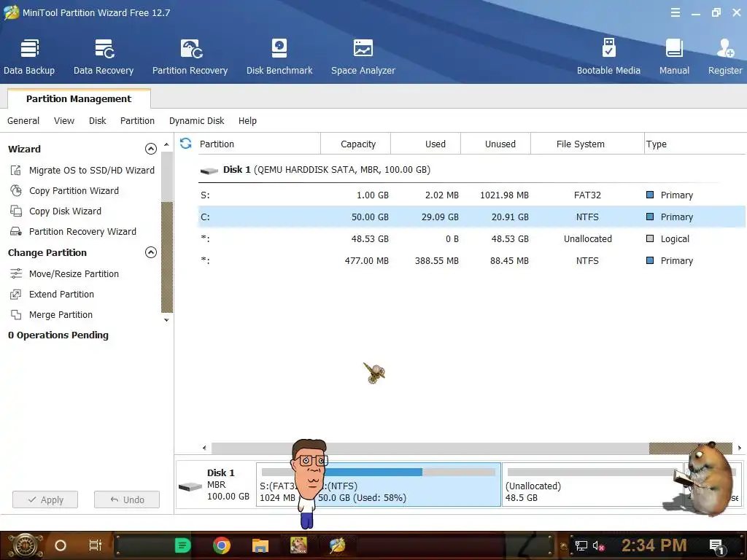
Task: Launch Data Recovery from the toolbar
Action: click(104, 57)
